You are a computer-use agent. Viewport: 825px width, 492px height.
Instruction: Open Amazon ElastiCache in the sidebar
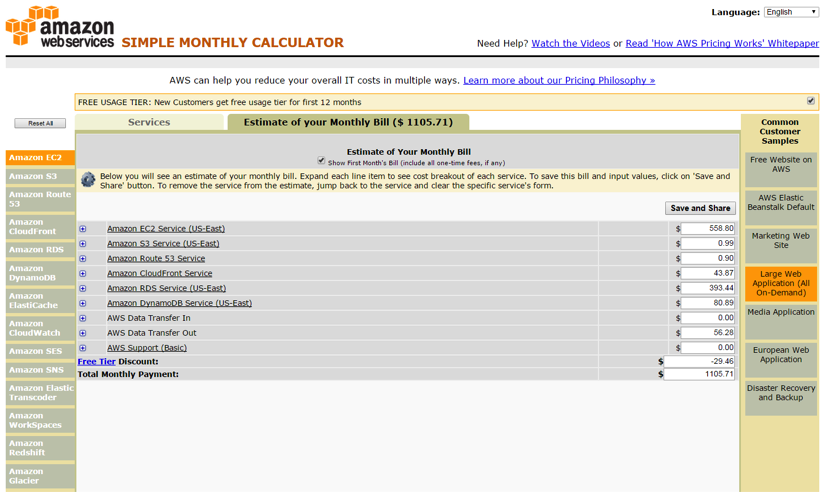pyautogui.click(x=40, y=300)
